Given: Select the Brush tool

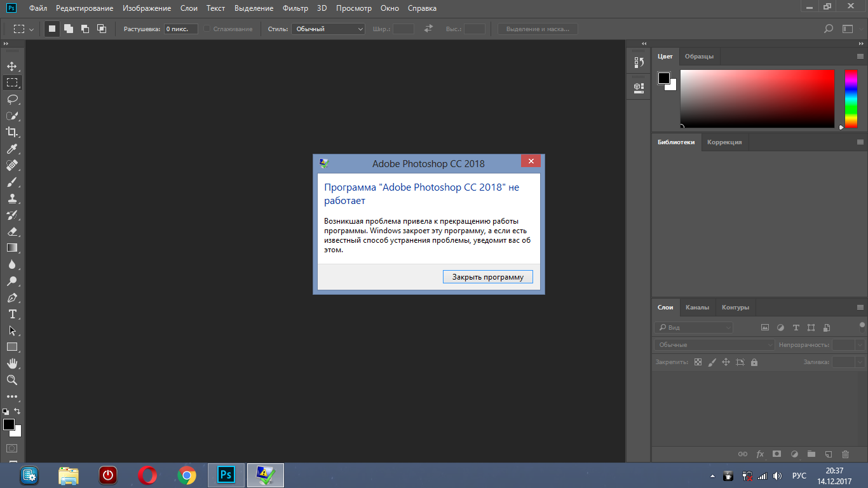Looking at the screenshot, I should [11, 182].
